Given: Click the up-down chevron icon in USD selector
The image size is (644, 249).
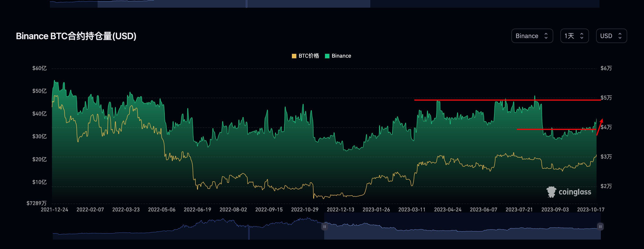Looking at the screenshot, I should click(x=620, y=36).
